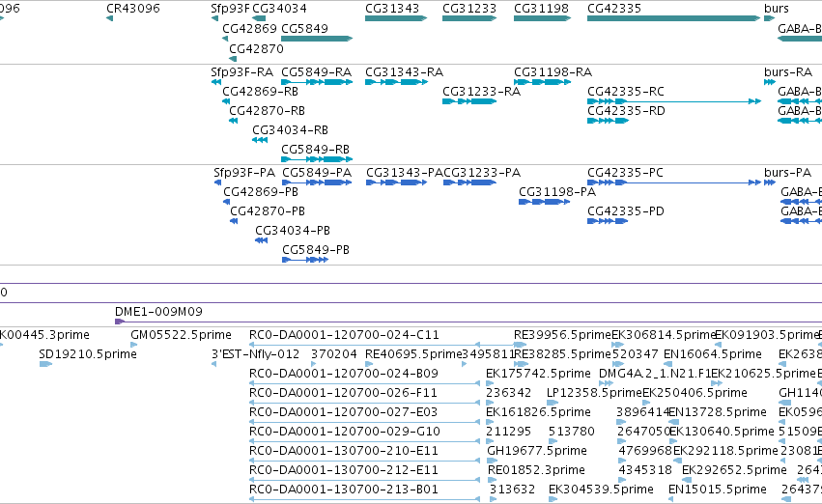Viewport: 822px width, 504px height.
Task: Click EST RE01852.3prime
Action: click(x=536, y=470)
